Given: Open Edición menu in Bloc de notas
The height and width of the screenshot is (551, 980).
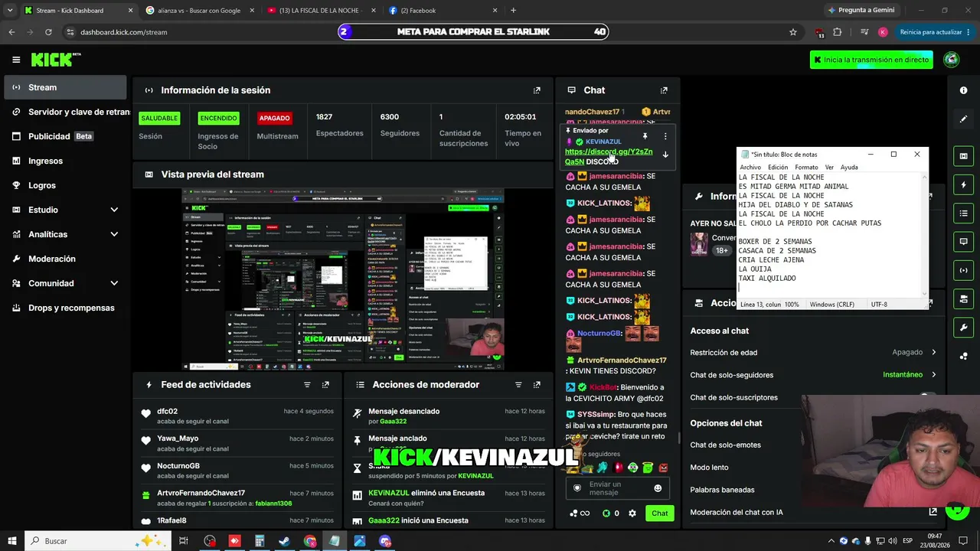Looking at the screenshot, I should [778, 168].
